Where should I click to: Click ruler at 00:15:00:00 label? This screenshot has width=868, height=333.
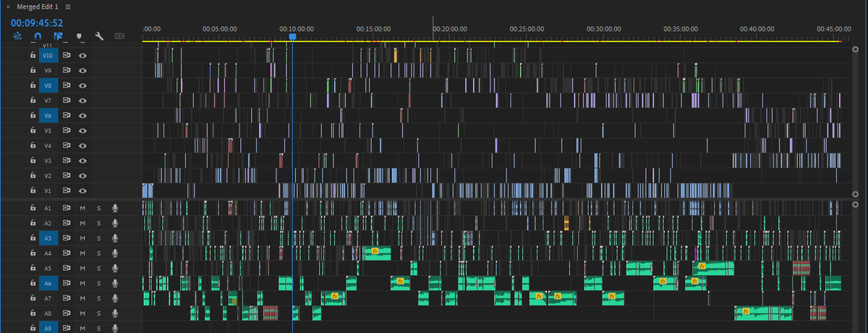(x=374, y=28)
